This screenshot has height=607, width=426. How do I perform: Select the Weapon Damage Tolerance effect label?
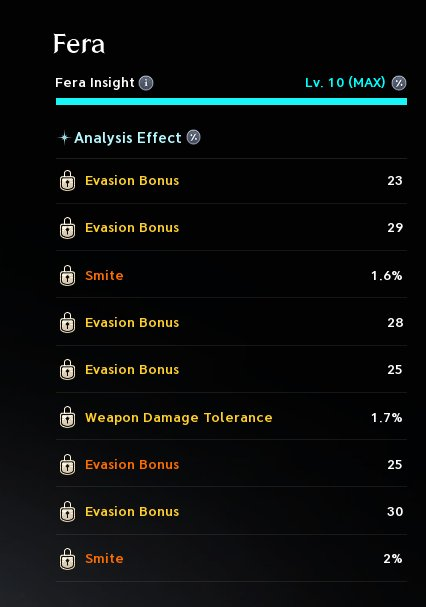click(x=179, y=417)
